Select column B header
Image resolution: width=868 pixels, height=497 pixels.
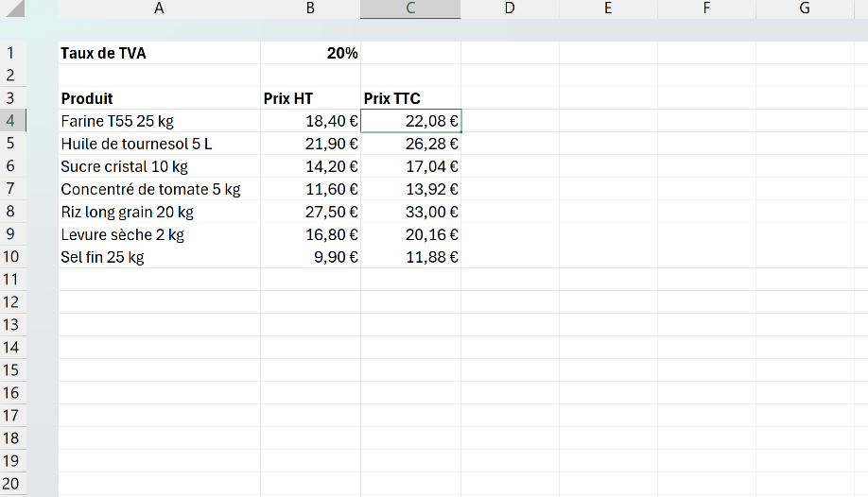310,9
